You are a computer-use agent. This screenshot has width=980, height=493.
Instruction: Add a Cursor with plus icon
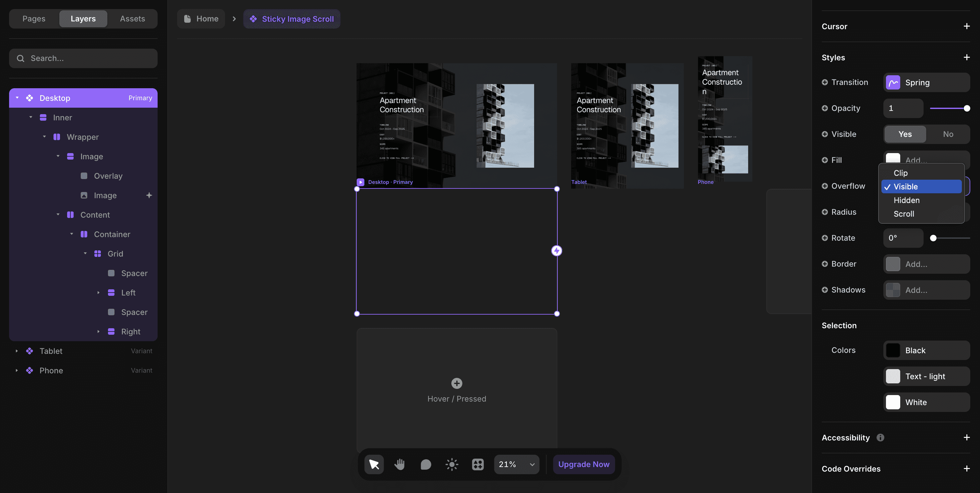pos(966,26)
